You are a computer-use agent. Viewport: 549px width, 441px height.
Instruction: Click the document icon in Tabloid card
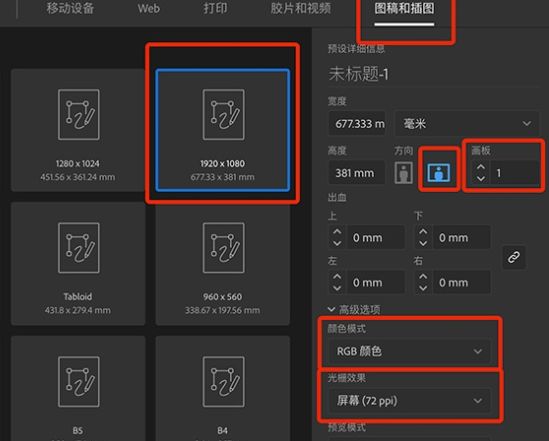pos(79,248)
